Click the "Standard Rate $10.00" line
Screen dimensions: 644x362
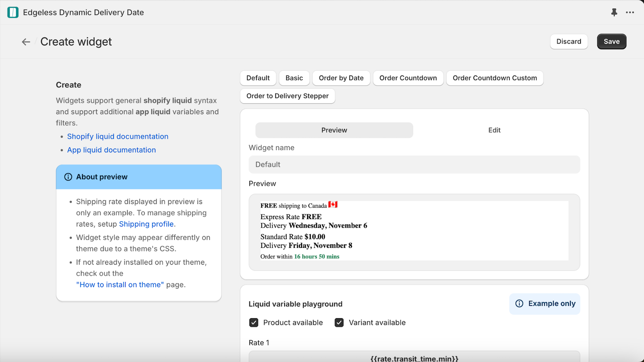(293, 237)
